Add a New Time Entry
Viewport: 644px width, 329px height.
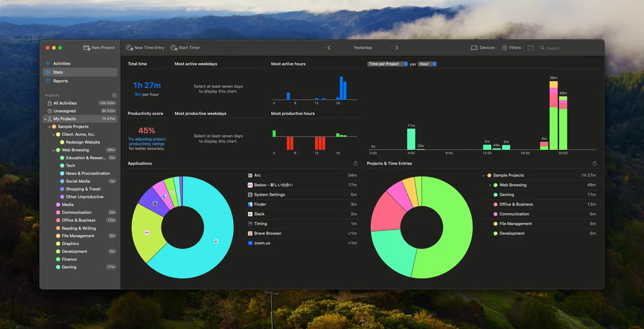145,48
